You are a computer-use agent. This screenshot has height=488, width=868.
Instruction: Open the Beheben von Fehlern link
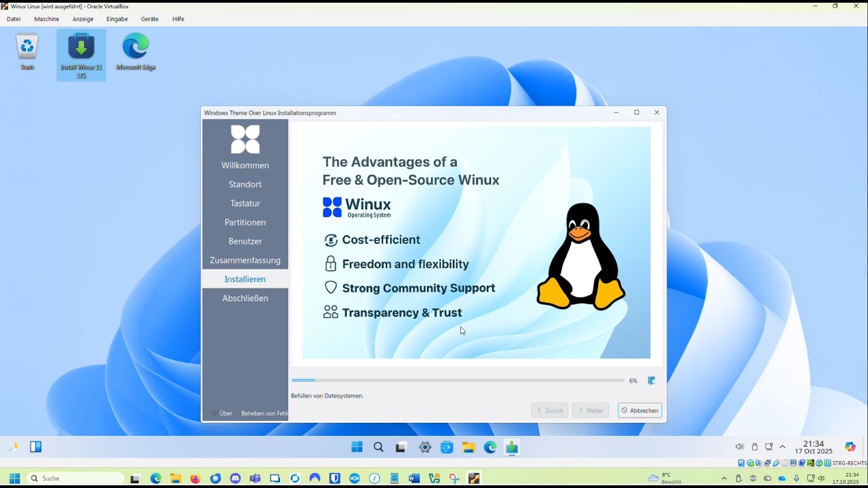[x=264, y=413]
